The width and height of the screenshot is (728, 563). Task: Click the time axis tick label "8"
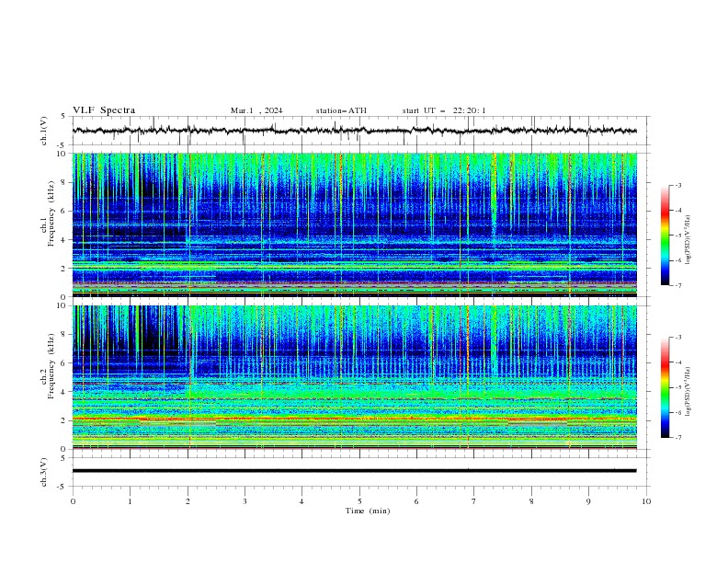click(x=531, y=501)
